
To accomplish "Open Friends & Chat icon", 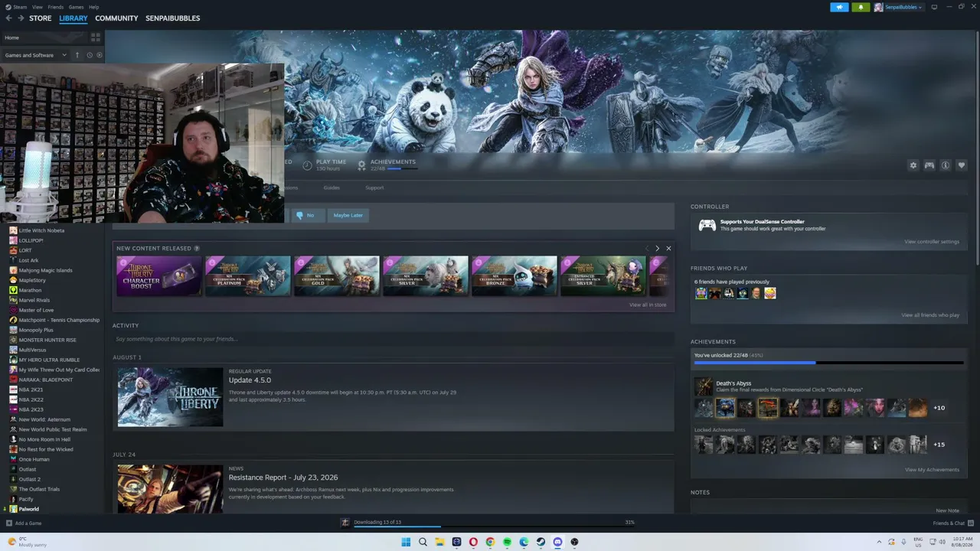I will point(970,523).
